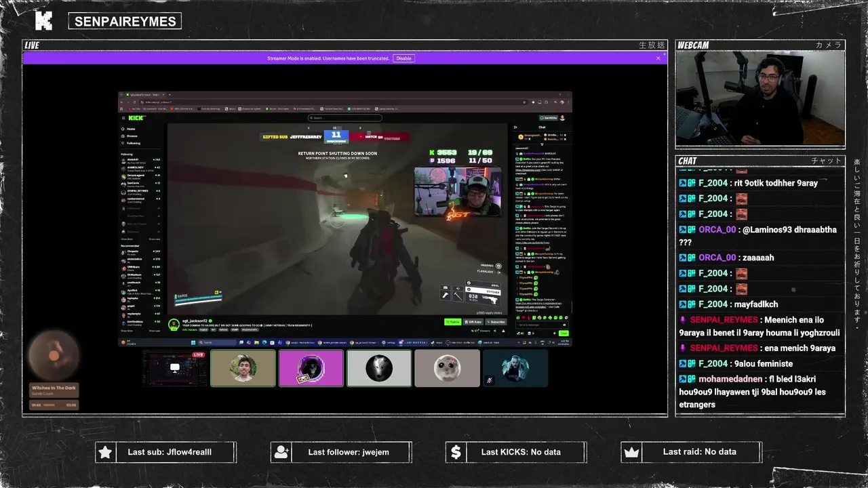868x488 pixels.
Task: Open the profile avatar next to Get KICKs
Action: (562, 118)
